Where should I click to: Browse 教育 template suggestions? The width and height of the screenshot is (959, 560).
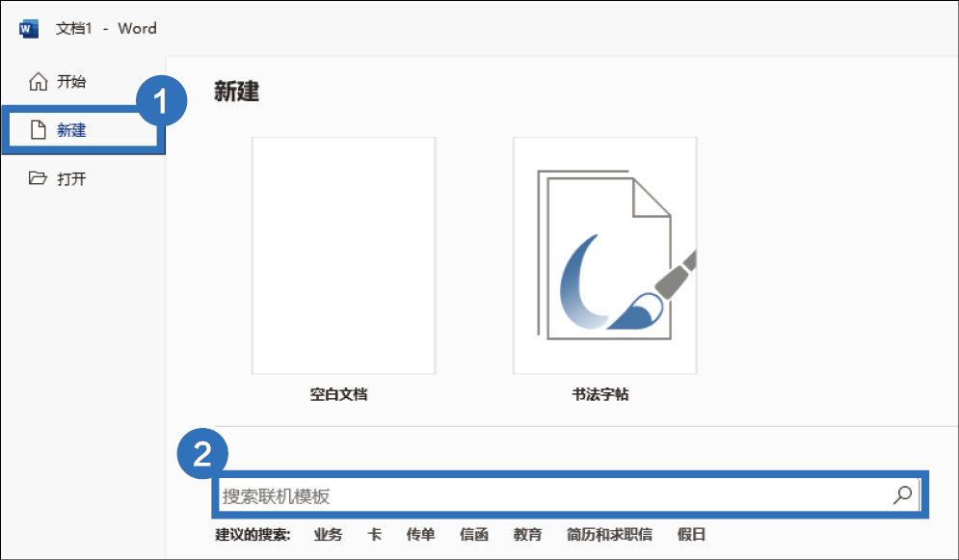point(527,534)
